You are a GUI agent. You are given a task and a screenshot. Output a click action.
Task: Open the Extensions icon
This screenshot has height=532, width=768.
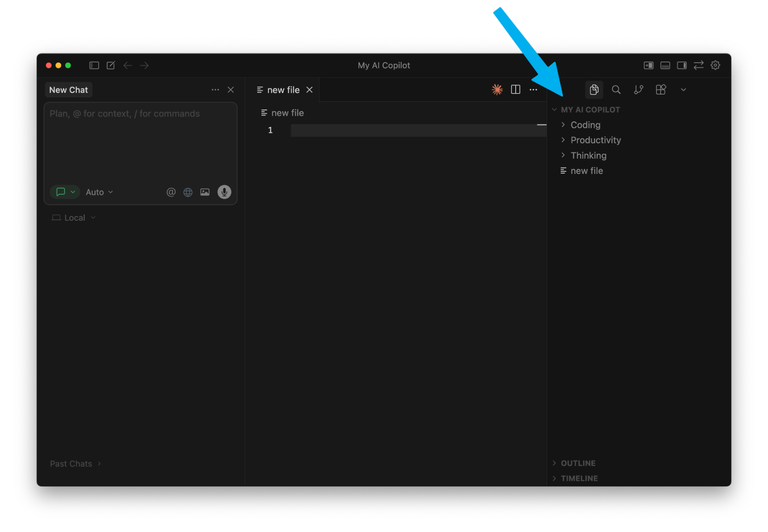point(660,89)
